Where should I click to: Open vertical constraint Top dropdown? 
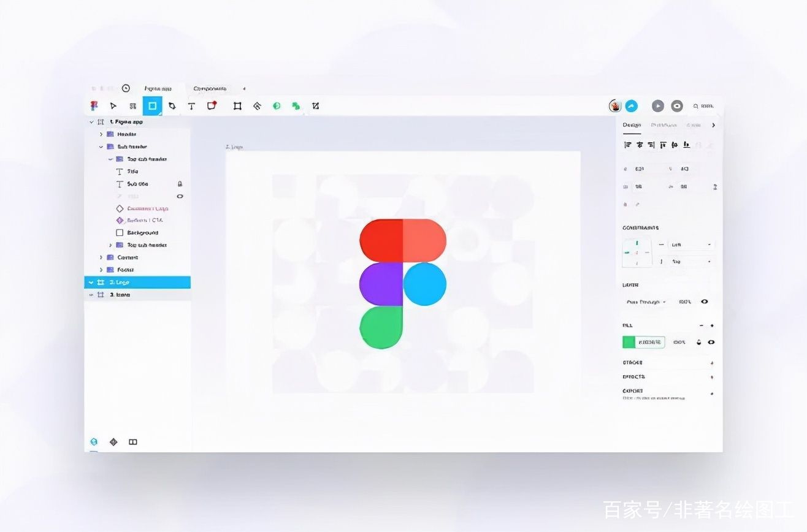(692, 261)
